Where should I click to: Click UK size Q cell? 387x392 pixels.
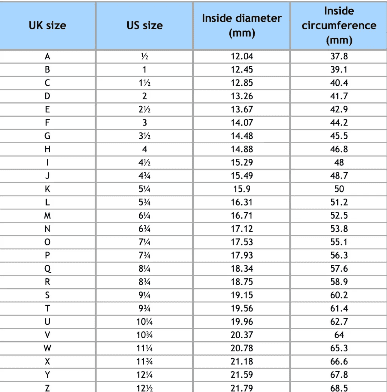[x=47, y=269]
